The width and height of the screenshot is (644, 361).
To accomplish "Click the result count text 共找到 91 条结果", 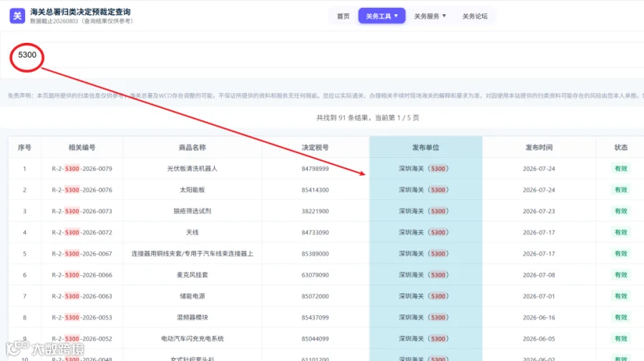I will point(342,118).
